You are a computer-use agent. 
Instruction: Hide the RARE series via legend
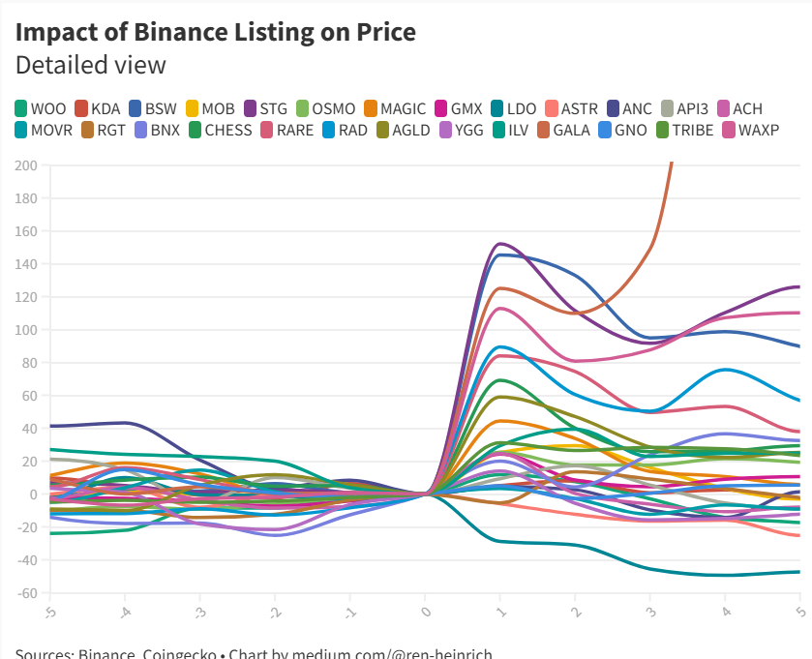click(x=294, y=130)
